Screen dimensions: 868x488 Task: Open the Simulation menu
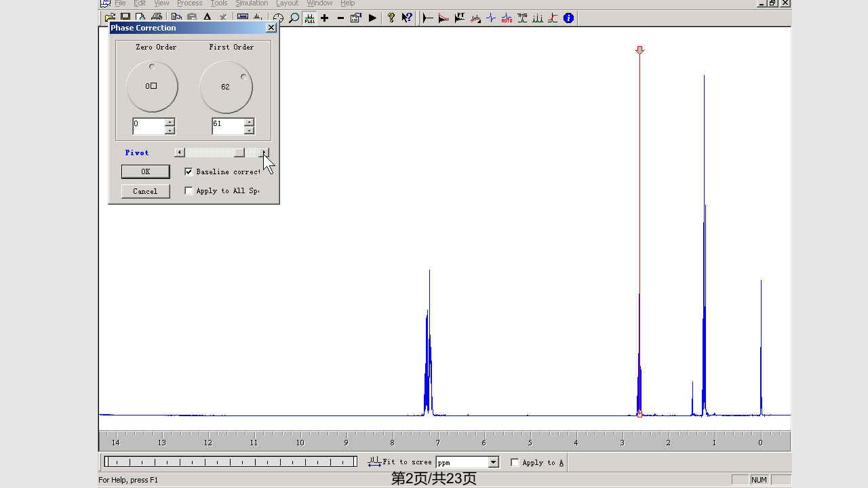pos(252,3)
